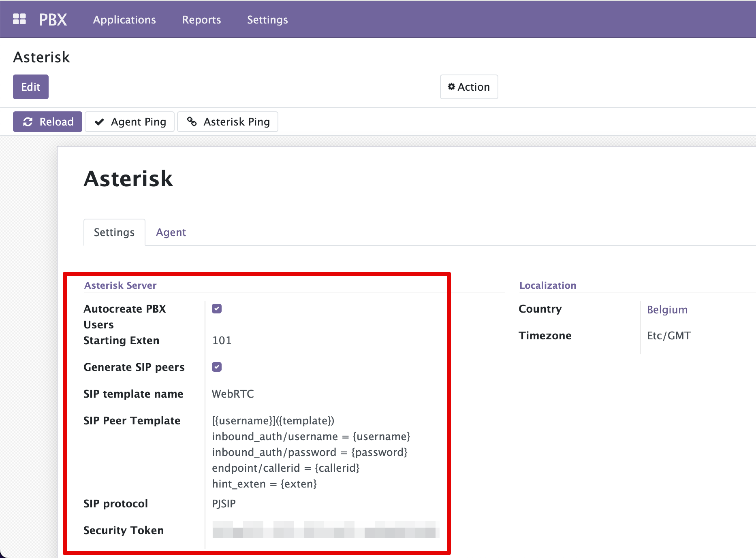Viewport: 756px width, 558px height.
Task: Open the Reports menu
Action: click(201, 20)
